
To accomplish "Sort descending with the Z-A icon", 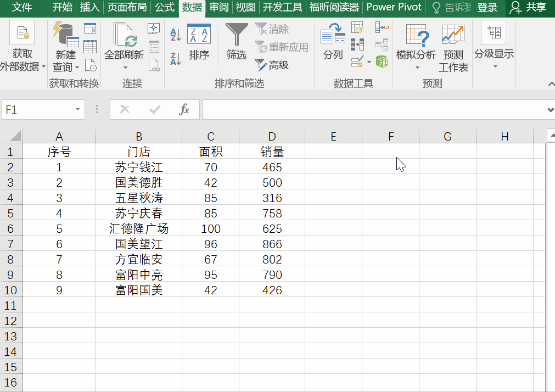I will point(176,58).
